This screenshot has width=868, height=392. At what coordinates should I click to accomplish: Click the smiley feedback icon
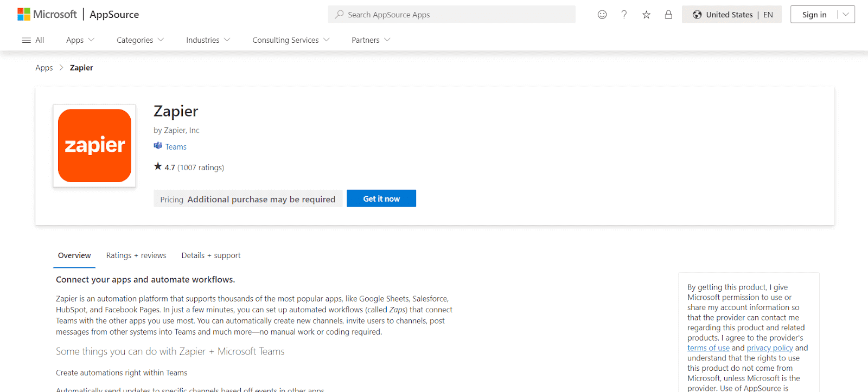click(602, 15)
